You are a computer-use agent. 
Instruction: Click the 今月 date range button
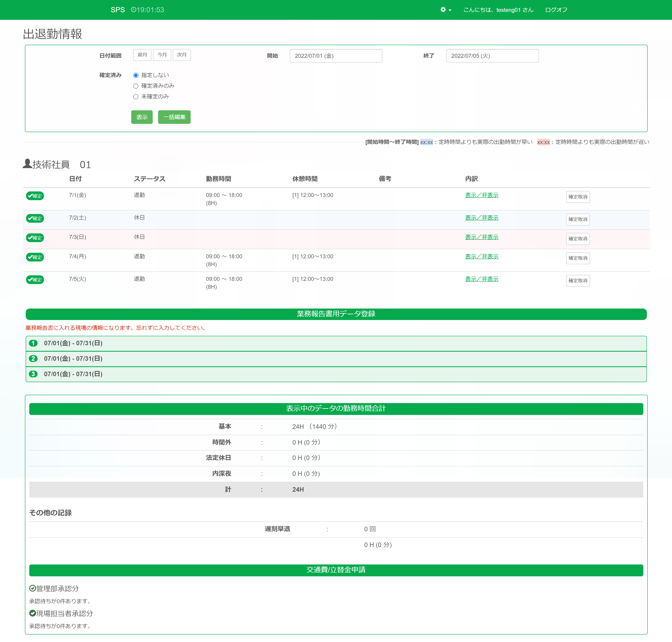pos(162,55)
